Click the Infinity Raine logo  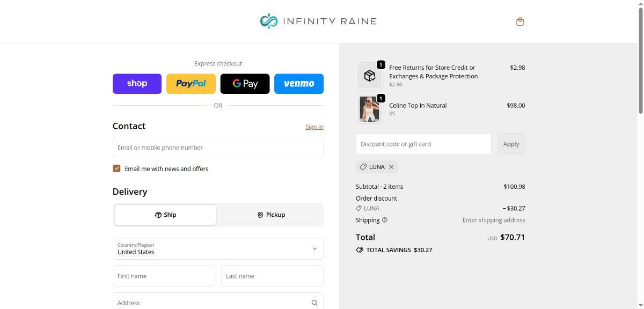tap(318, 21)
